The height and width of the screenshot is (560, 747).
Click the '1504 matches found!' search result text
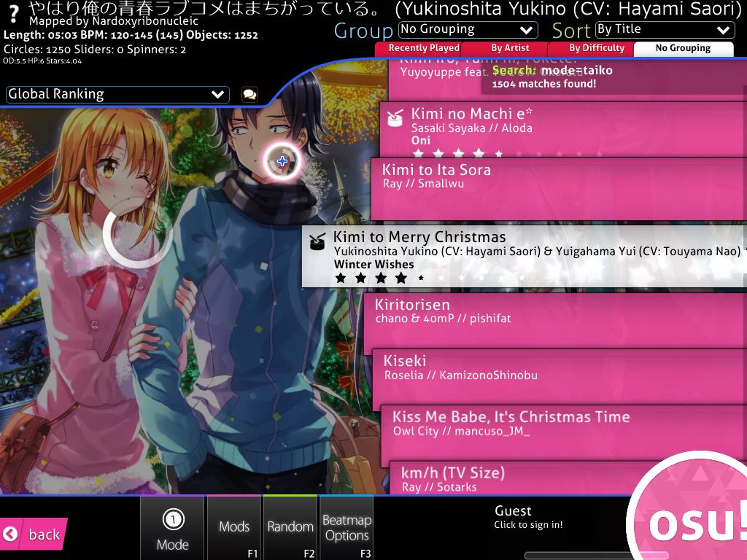(544, 84)
